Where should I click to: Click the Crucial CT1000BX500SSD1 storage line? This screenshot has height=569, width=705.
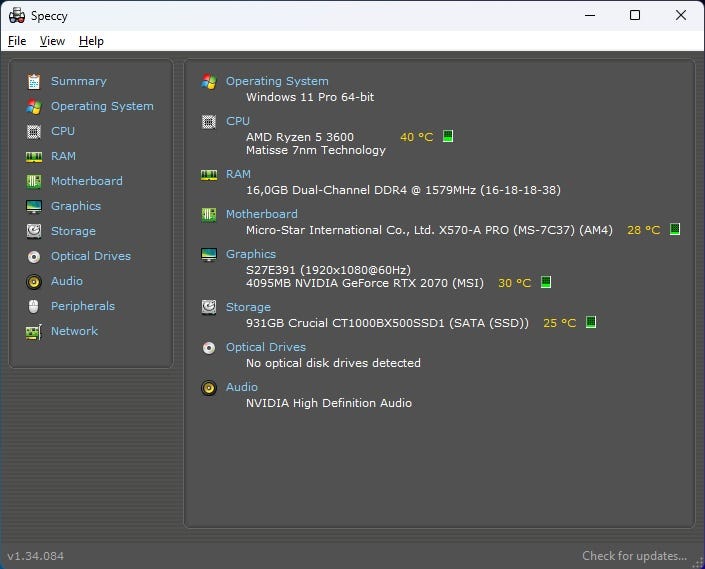(387, 323)
